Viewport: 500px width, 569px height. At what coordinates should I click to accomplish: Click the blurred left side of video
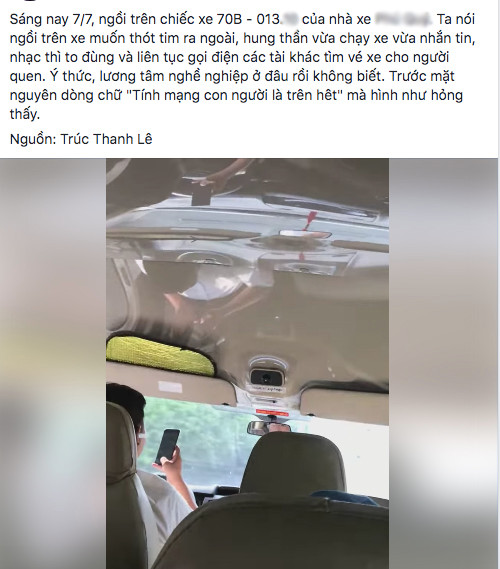coord(53,363)
